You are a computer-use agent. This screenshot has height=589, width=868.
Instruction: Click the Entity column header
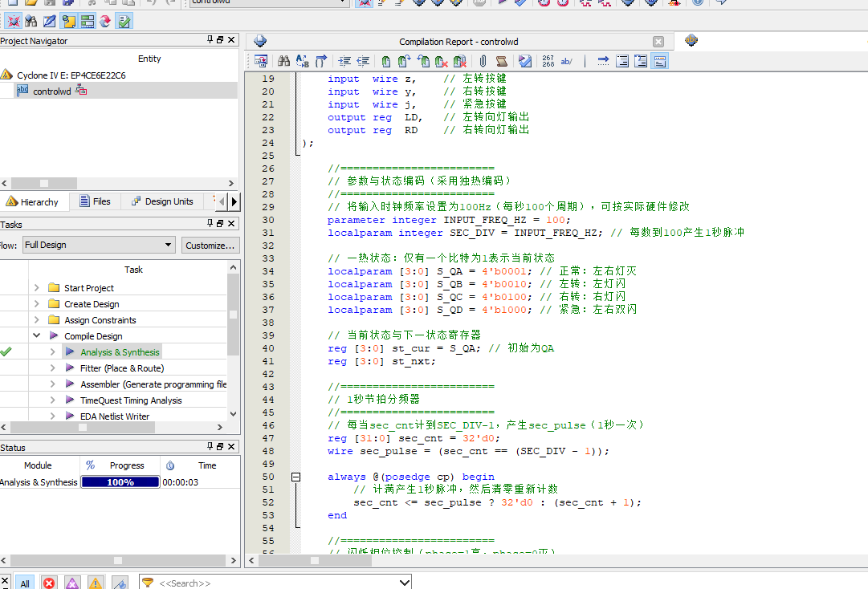(x=149, y=59)
